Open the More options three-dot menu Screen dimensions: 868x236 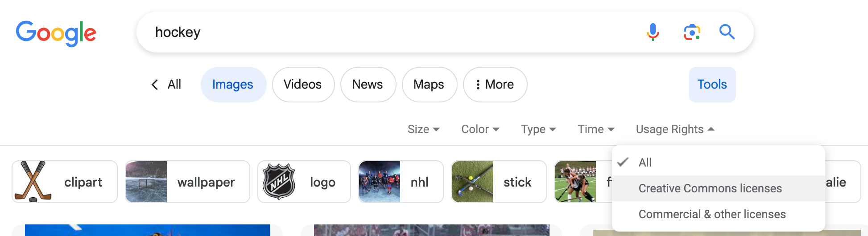(495, 85)
